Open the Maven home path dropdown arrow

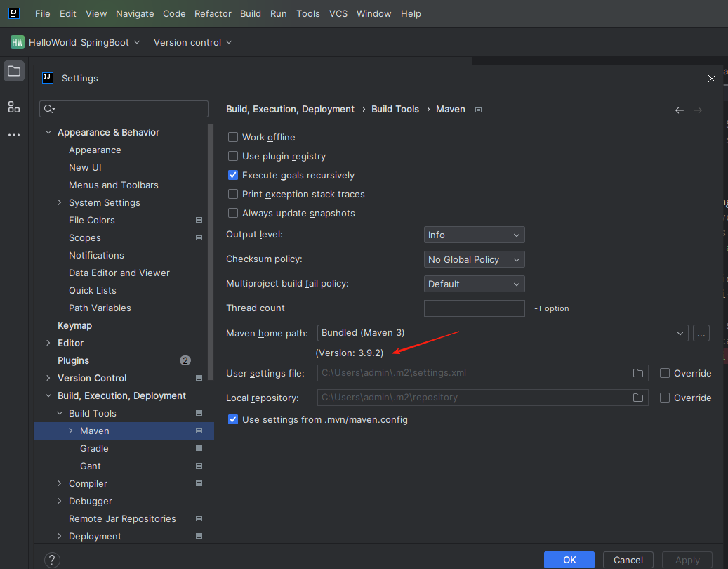point(680,333)
